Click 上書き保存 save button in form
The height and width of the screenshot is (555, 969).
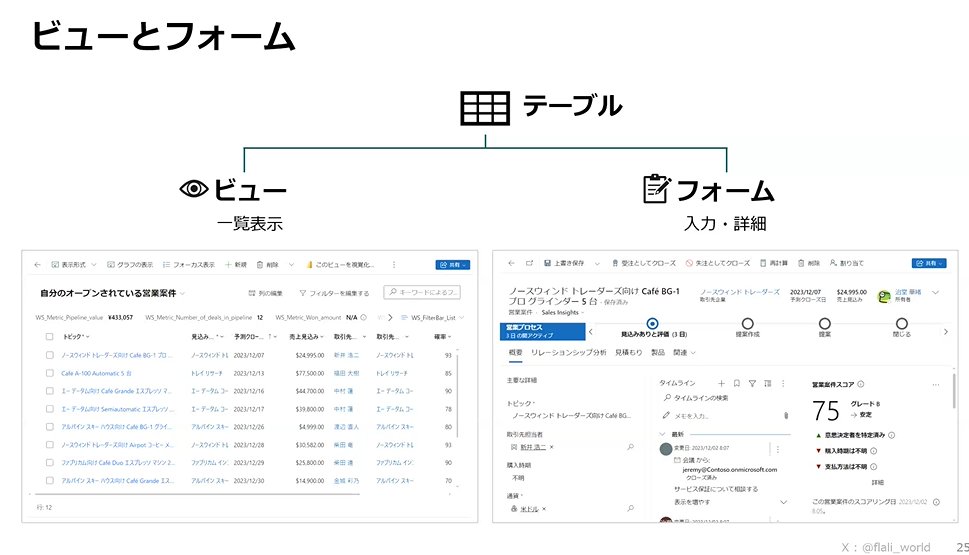point(564,263)
